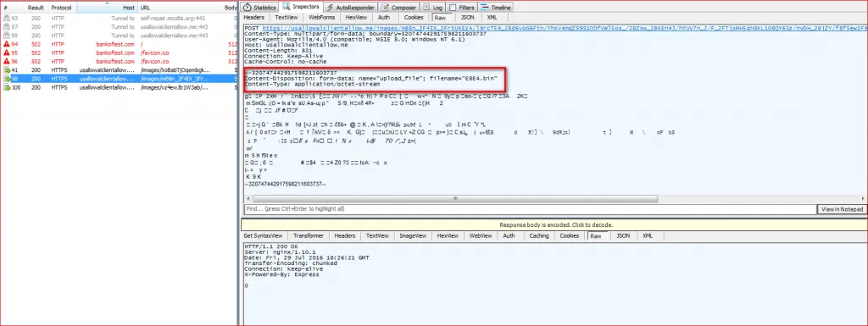Click lock icon of session 99

[7, 36]
